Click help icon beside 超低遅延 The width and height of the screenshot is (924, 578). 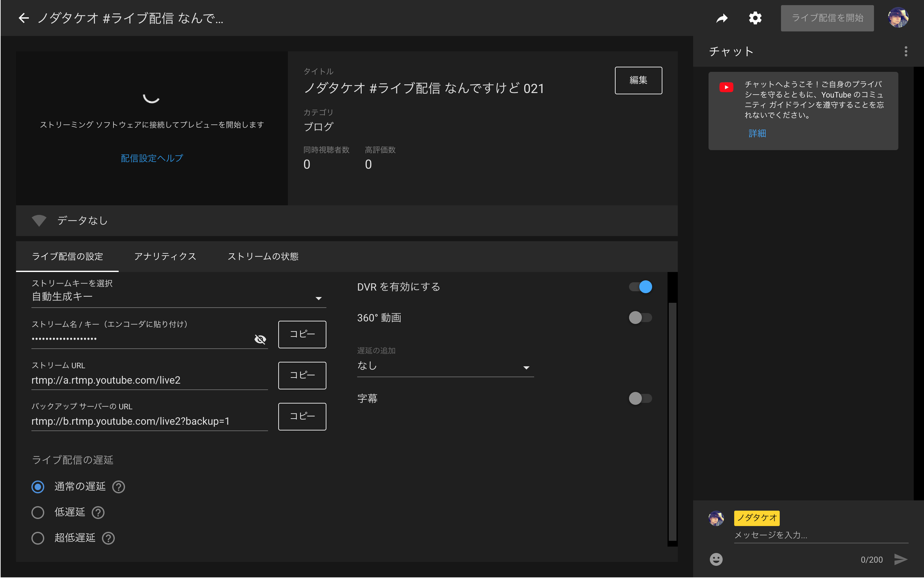pyautogui.click(x=108, y=538)
